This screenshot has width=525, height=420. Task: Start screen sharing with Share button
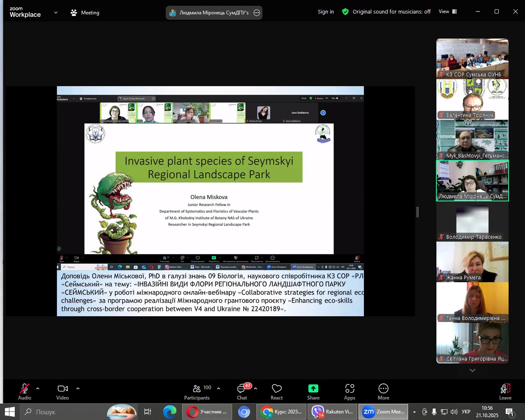[313, 392]
